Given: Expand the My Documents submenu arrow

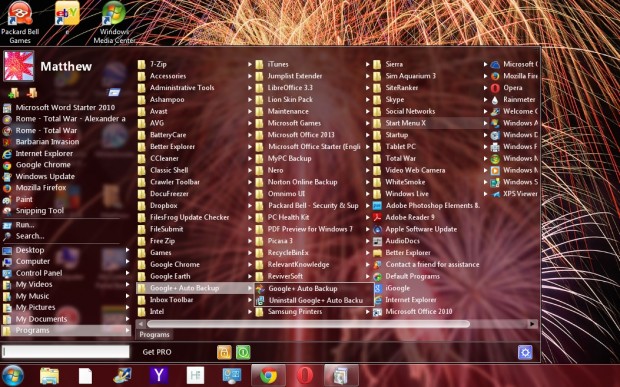Looking at the screenshot, I should pyautogui.click(x=127, y=319).
